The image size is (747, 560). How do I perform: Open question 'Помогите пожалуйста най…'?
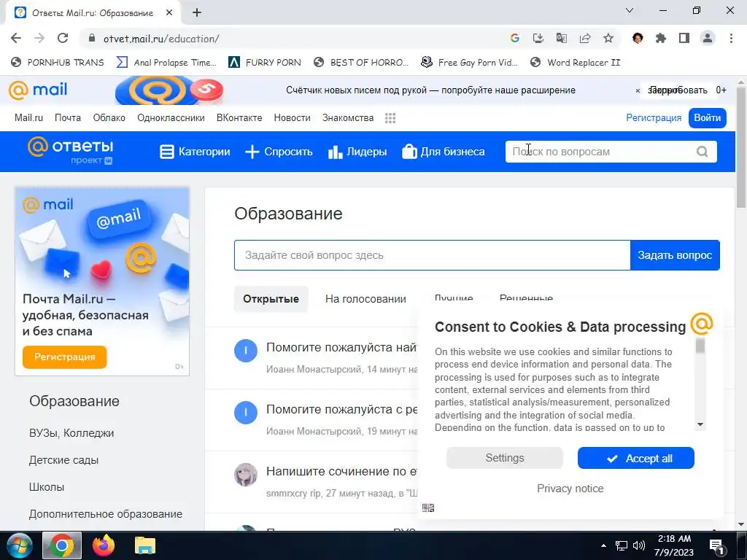point(341,348)
